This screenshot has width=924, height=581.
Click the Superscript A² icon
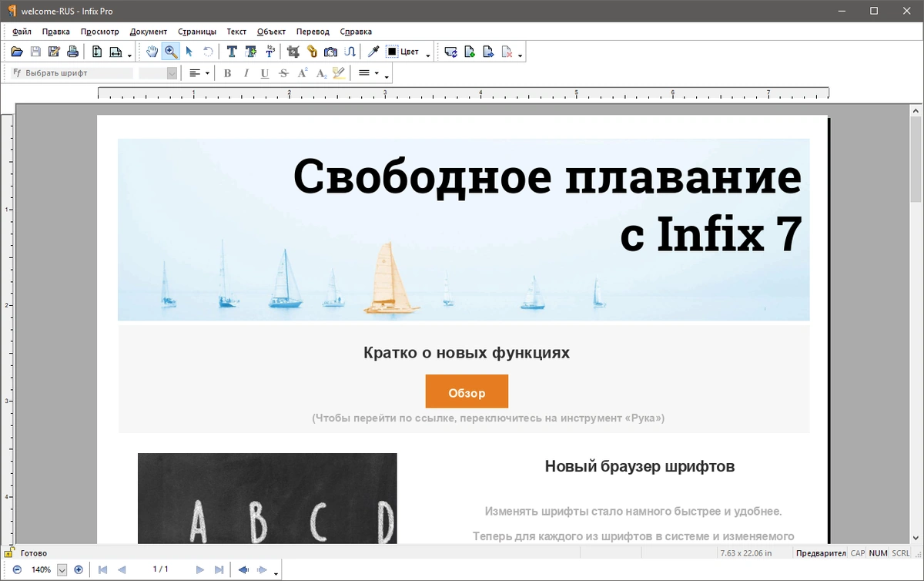[303, 73]
